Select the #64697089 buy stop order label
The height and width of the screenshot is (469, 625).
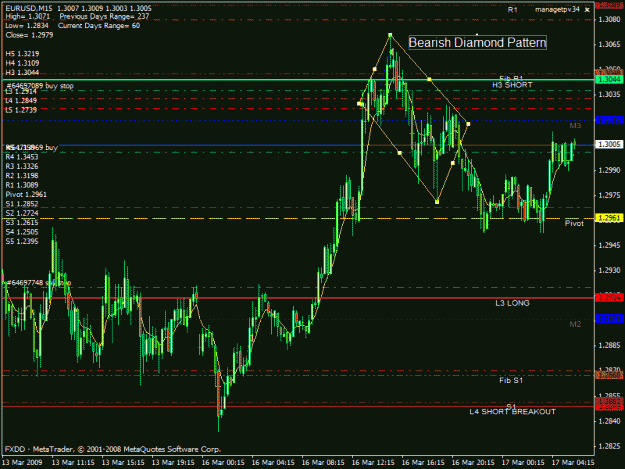40,86
